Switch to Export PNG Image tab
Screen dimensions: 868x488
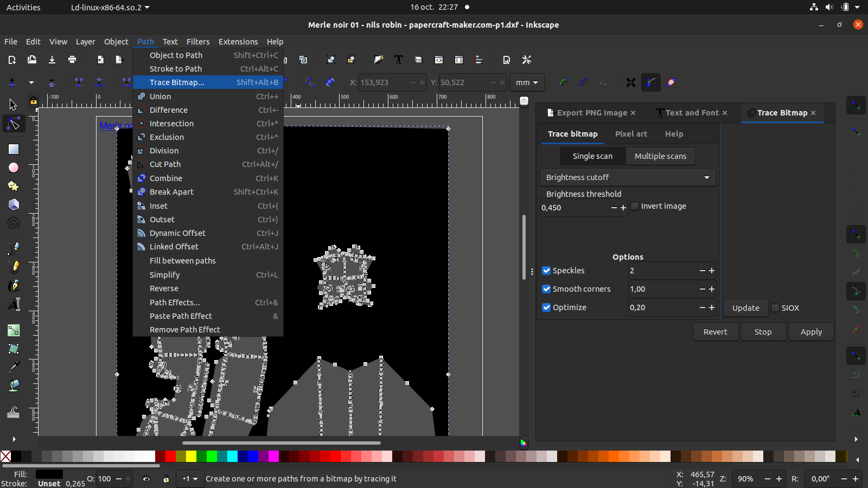pos(591,113)
